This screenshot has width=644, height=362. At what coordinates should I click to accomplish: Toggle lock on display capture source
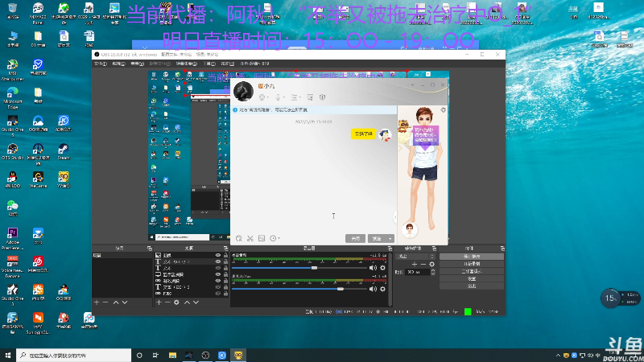(225, 274)
